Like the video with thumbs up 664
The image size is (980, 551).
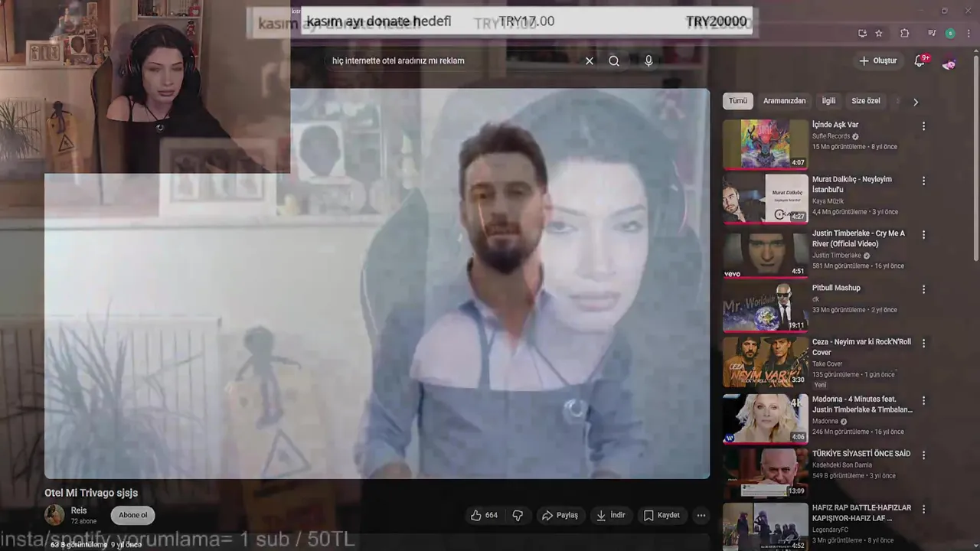click(484, 515)
